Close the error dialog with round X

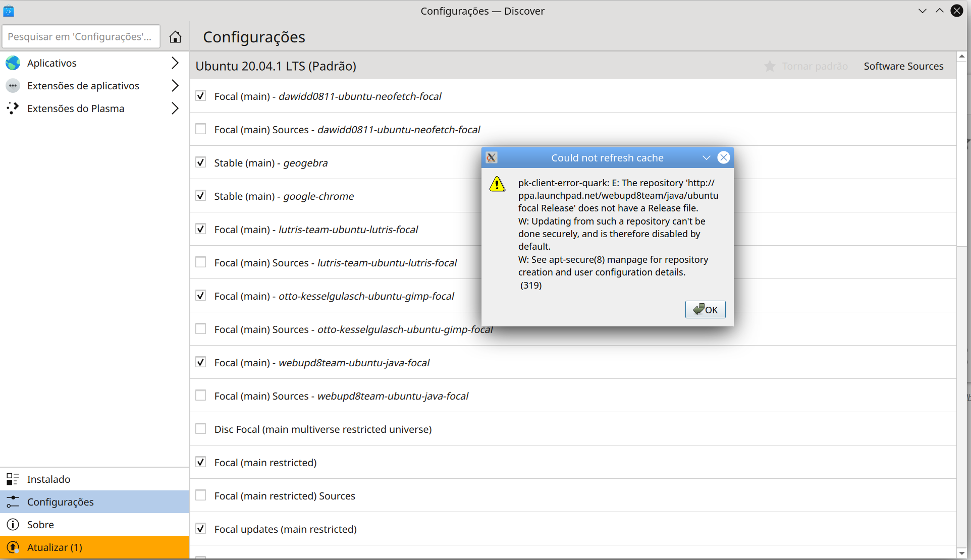coord(724,157)
